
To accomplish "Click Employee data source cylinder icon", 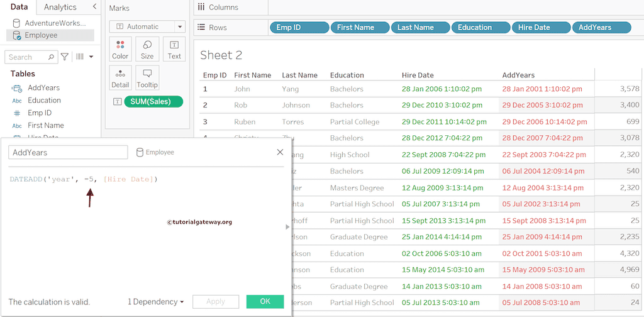I will tap(17, 35).
